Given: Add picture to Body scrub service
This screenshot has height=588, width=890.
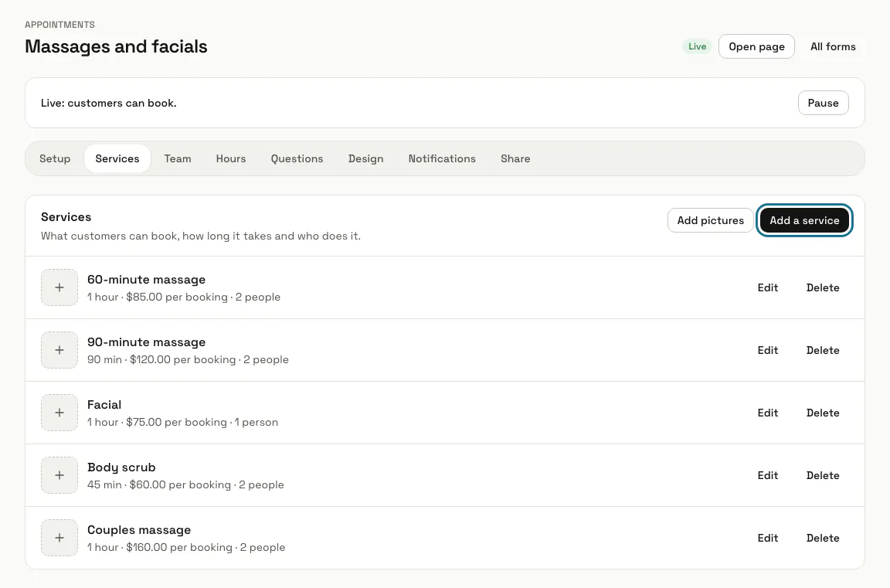Looking at the screenshot, I should (x=59, y=475).
